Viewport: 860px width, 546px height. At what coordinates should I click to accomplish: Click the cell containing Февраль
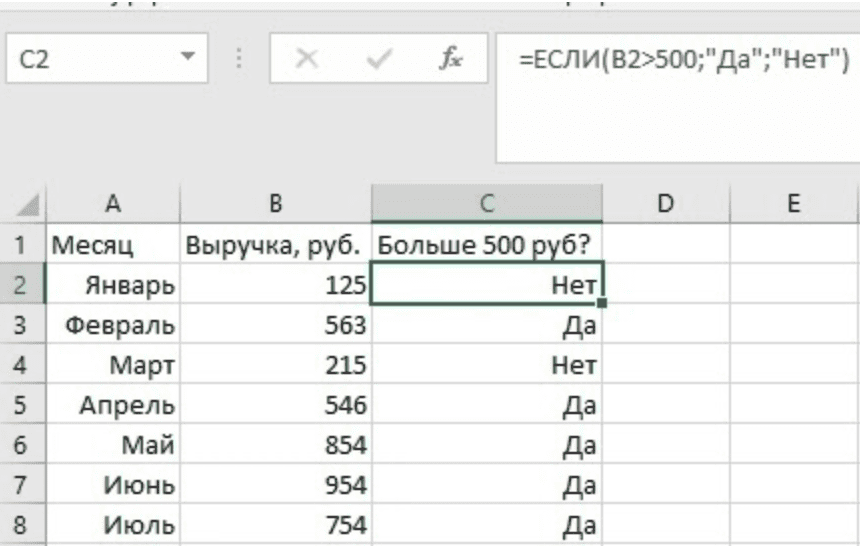(x=113, y=325)
